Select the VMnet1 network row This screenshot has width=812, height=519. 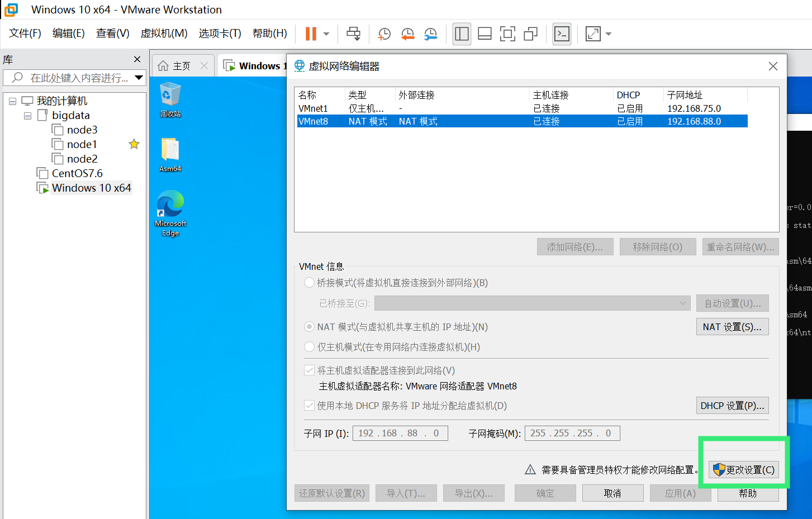pyautogui.click(x=522, y=108)
